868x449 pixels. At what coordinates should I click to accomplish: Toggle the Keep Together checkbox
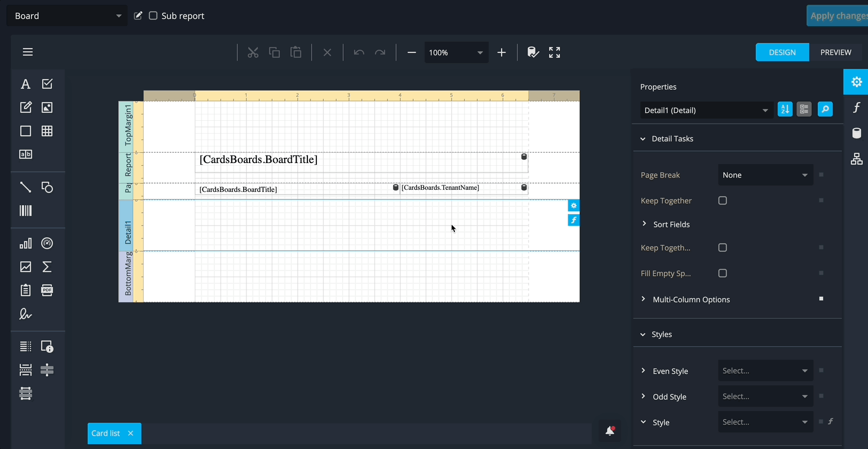point(723,200)
